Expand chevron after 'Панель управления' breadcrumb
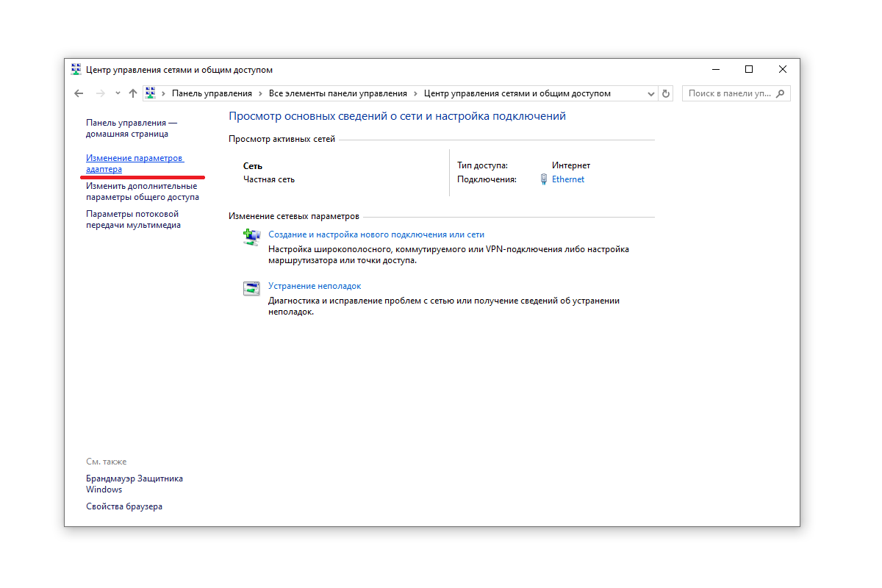The image size is (882, 588). [261, 93]
